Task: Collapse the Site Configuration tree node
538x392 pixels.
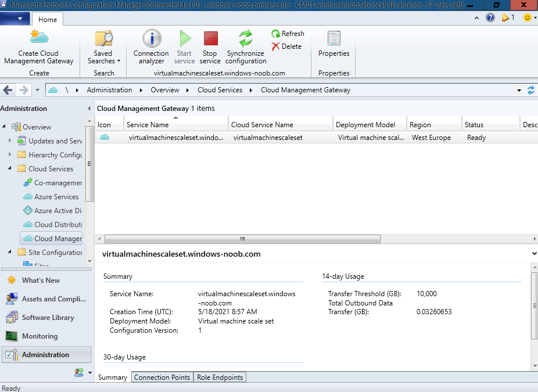Action: coord(10,252)
